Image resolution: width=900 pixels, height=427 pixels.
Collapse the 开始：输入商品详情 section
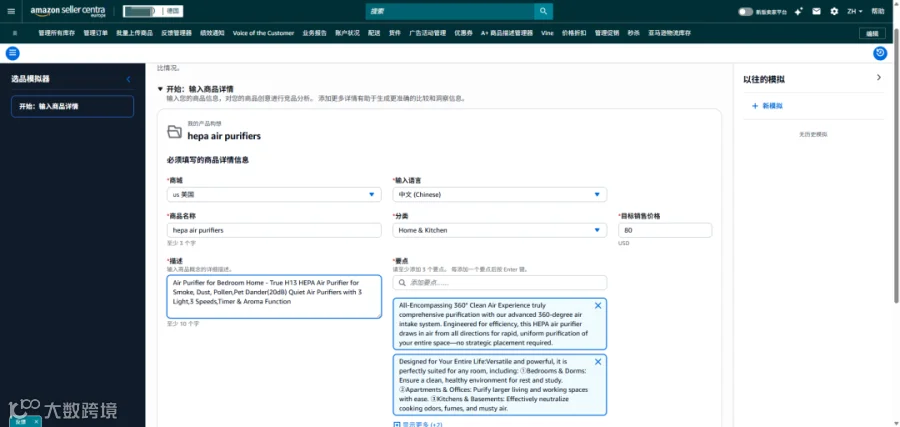[160, 89]
